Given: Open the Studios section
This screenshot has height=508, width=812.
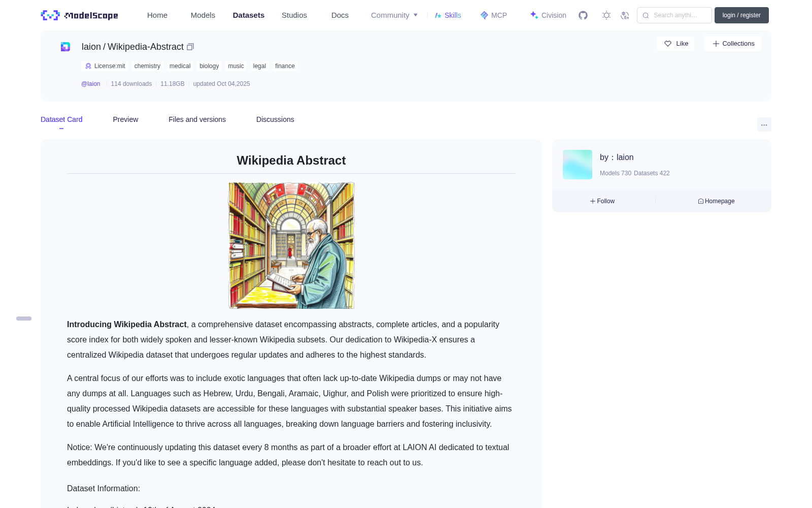Looking at the screenshot, I should 294,15.
